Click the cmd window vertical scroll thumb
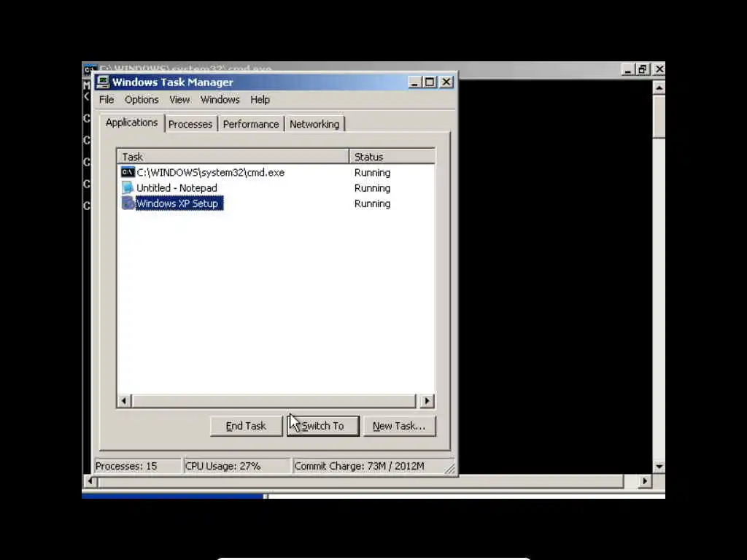The width and height of the screenshot is (747, 560). [x=659, y=117]
